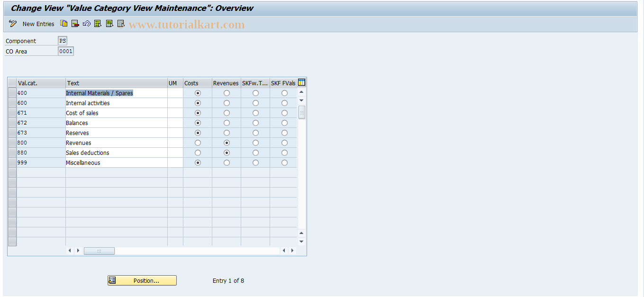Click the CO Area field 0001

(66, 51)
